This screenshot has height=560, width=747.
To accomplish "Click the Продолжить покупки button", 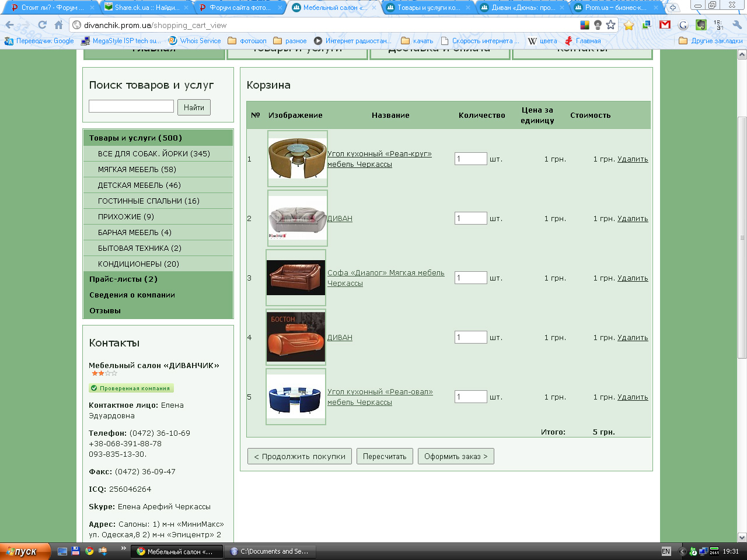I will pyautogui.click(x=299, y=456).
